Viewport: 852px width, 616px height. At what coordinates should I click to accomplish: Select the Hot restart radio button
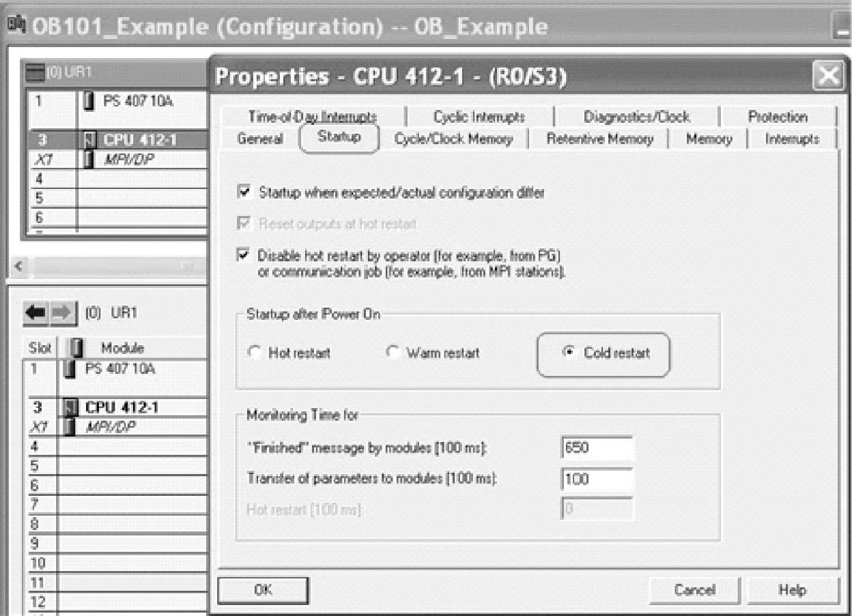tap(255, 353)
